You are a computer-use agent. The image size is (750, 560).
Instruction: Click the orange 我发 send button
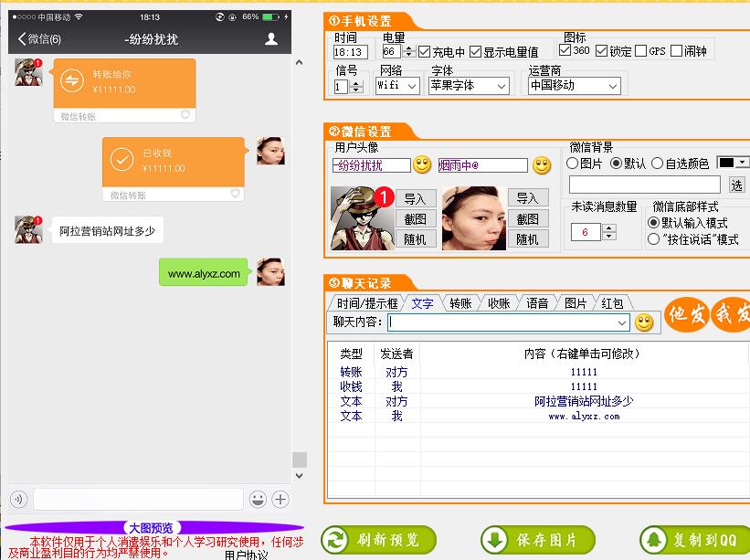tap(732, 313)
